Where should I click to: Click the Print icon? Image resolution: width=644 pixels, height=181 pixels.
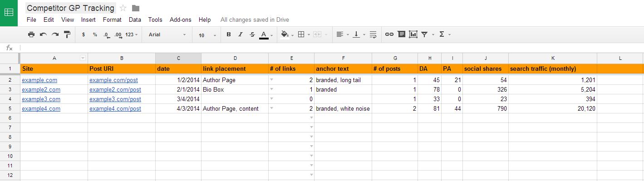tap(31, 34)
